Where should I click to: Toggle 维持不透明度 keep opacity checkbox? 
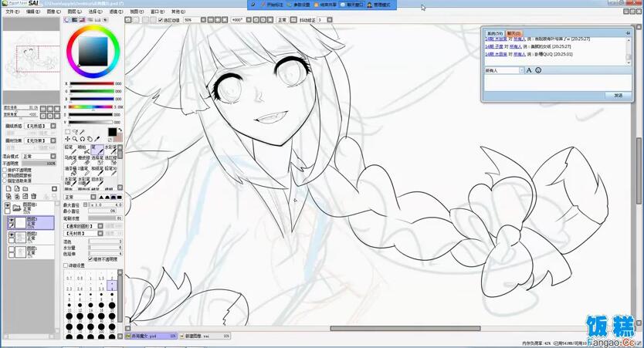pos(90,259)
